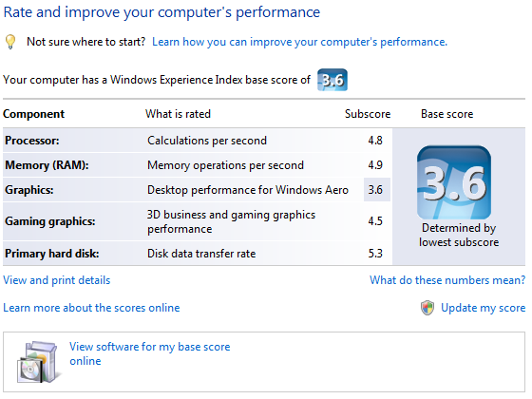
Task: Click the small 3.6 base score badge
Action: [x=332, y=80]
